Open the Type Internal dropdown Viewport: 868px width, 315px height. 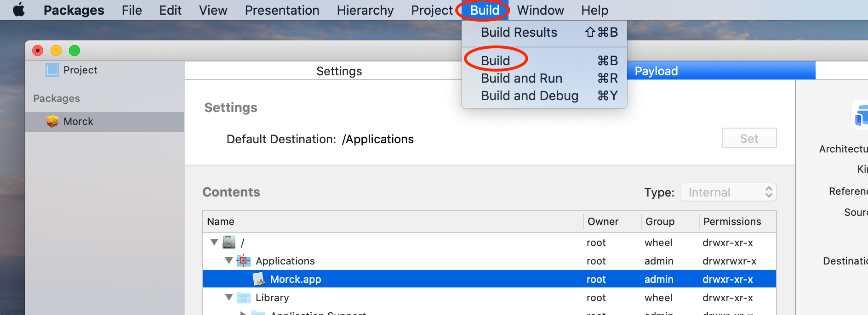pos(728,192)
